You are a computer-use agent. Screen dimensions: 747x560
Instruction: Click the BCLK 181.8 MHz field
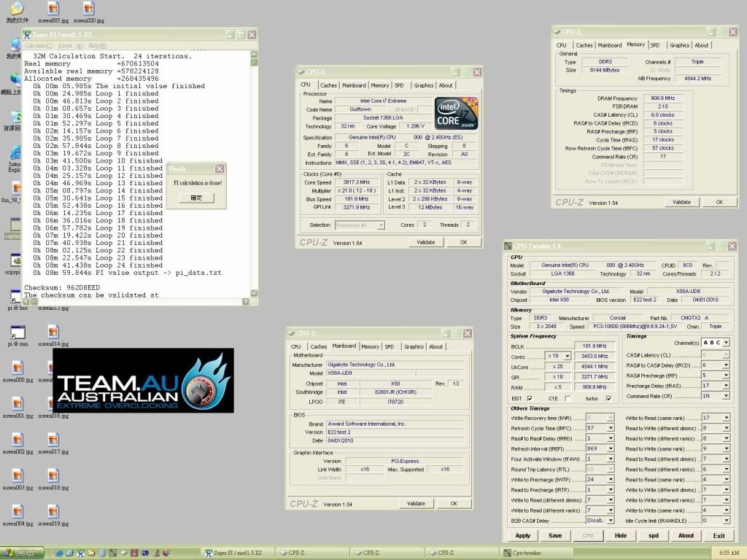coord(595,346)
